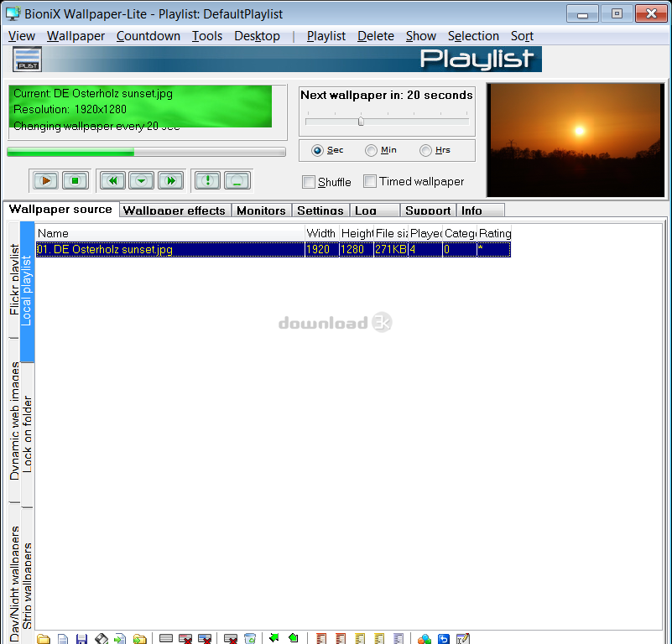Viewport: 672px width, 644px height.
Task: Choose the Hrs interval radio button
Action: (x=425, y=150)
